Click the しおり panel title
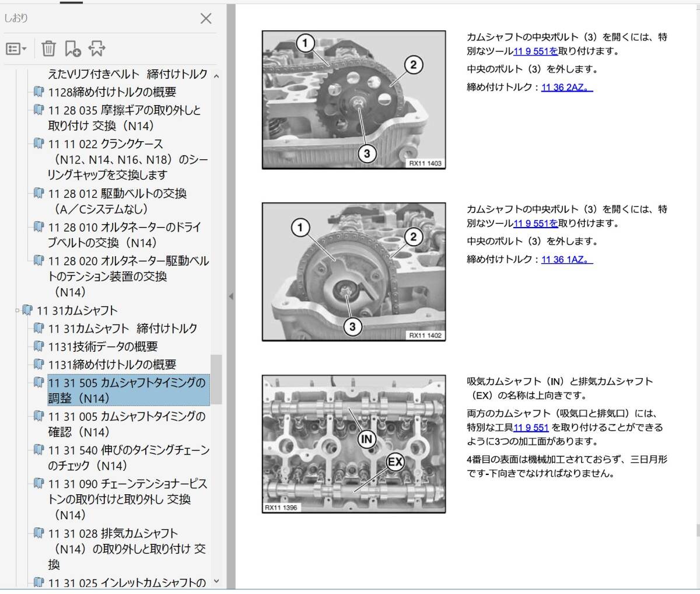This screenshot has height=594, width=700. click(16, 19)
